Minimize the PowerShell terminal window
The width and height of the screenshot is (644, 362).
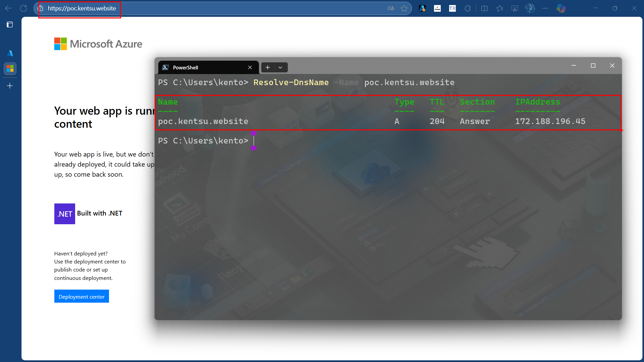tap(574, 66)
